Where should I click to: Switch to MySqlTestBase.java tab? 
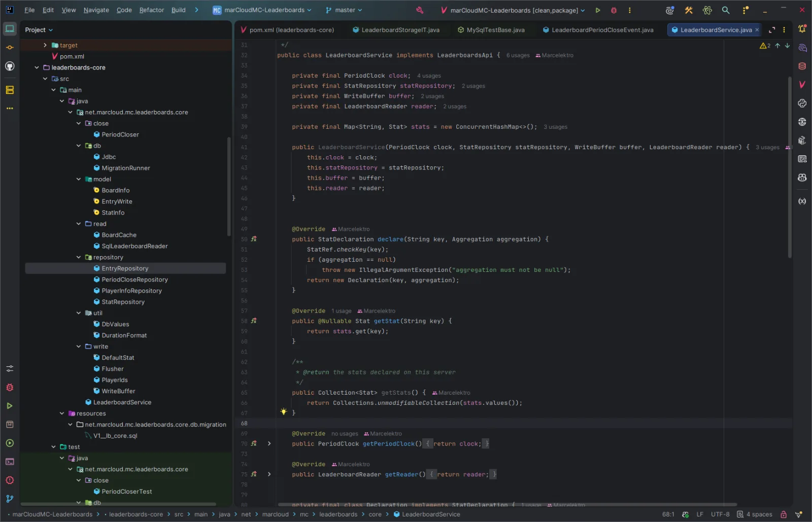491,30
